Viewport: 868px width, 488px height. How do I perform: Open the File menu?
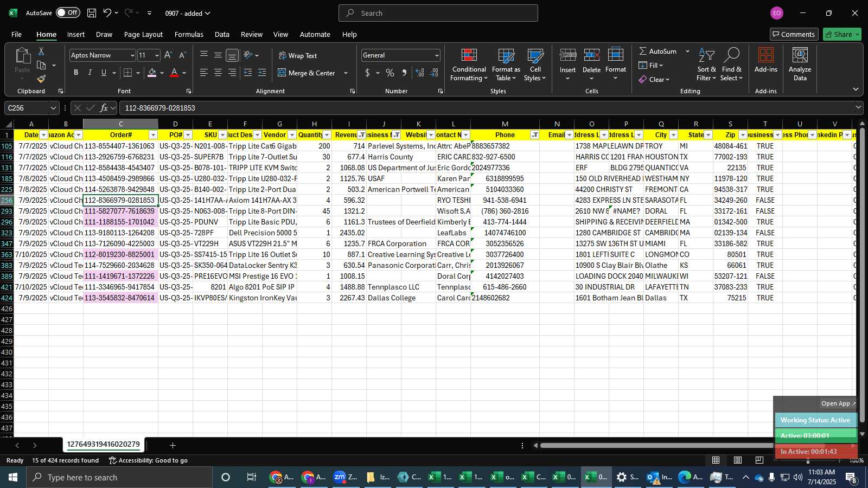point(17,34)
